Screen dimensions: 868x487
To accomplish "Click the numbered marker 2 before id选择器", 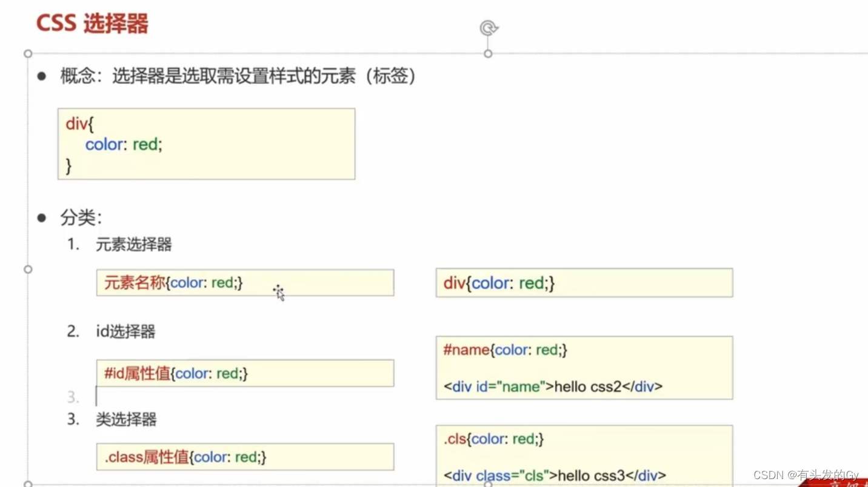I will [72, 331].
